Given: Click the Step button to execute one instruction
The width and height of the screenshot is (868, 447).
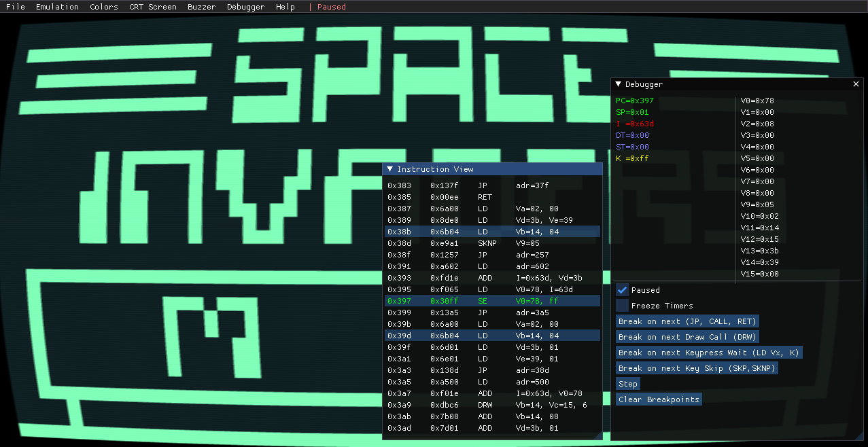Looking at the screenshot, I should [627, 383].
